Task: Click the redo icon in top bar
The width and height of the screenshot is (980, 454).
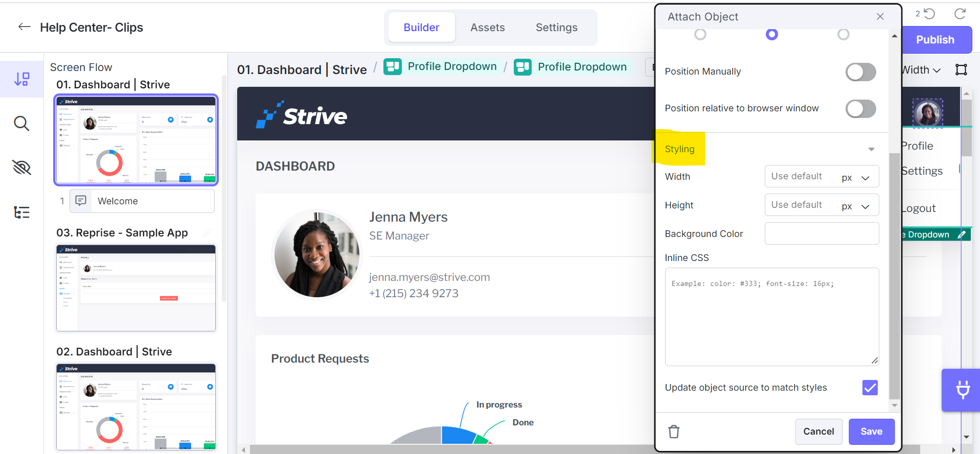Action: point(960,14)
